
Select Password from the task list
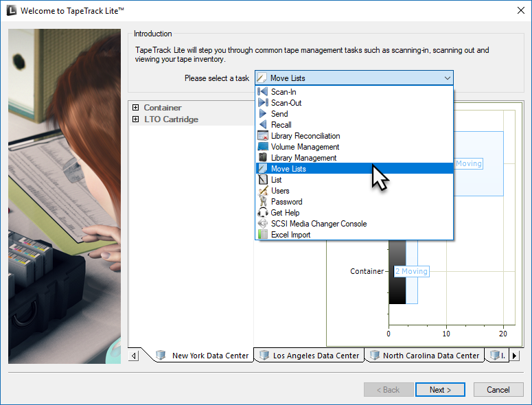354,202
